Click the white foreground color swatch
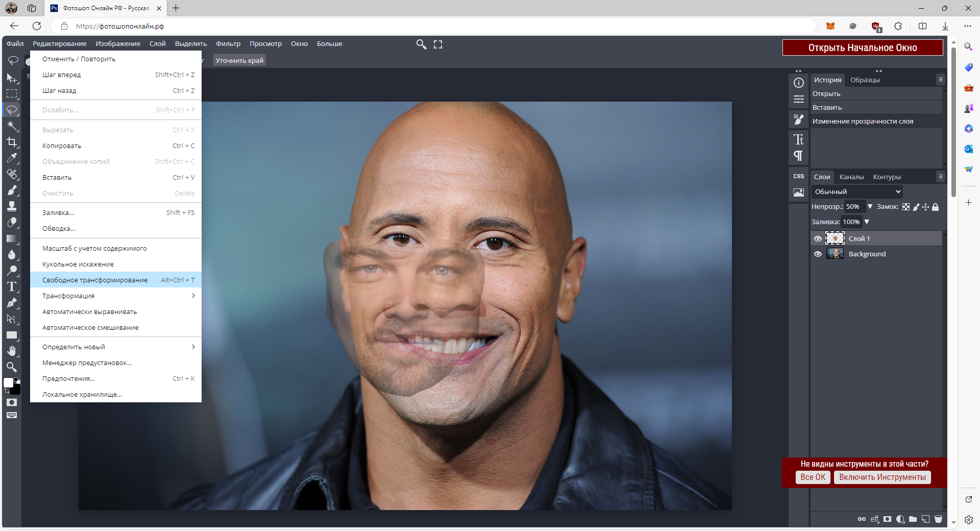 [x=8, y=383]
